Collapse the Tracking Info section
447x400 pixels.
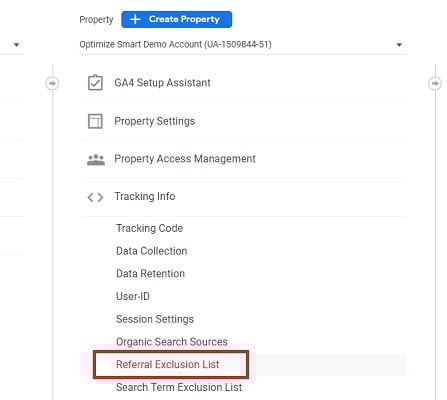tap(145, 196)
